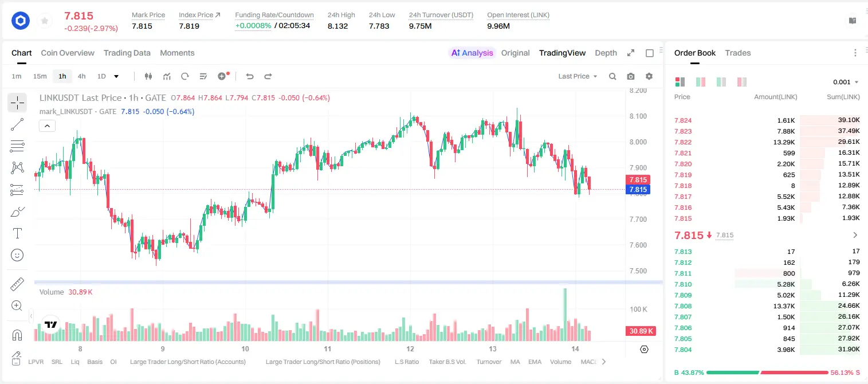Select the trend line drawing tool
Image resolution: width=868 pixels, height=384 pixels.
pos(17,125)
